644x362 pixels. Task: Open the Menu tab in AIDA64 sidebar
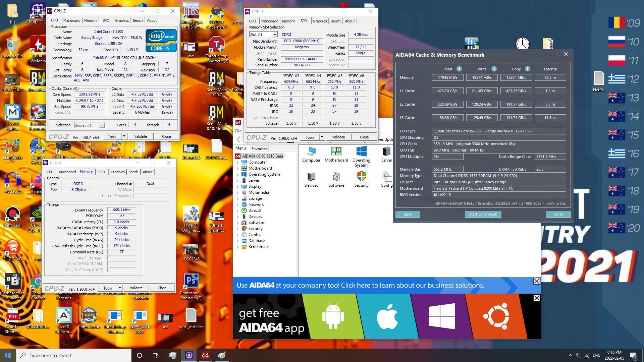(x=240, y=148)
